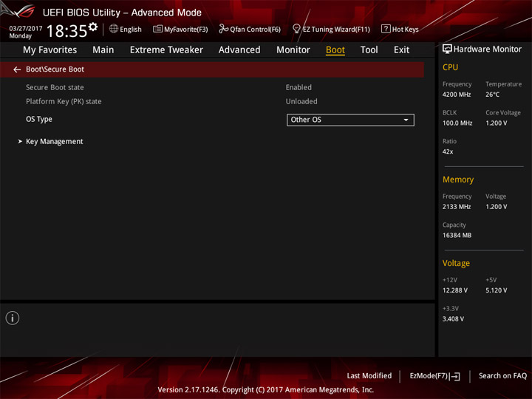Click the Platform Key (PK) state label
Viewport: 532px width, 399px height.
point(64,101)
